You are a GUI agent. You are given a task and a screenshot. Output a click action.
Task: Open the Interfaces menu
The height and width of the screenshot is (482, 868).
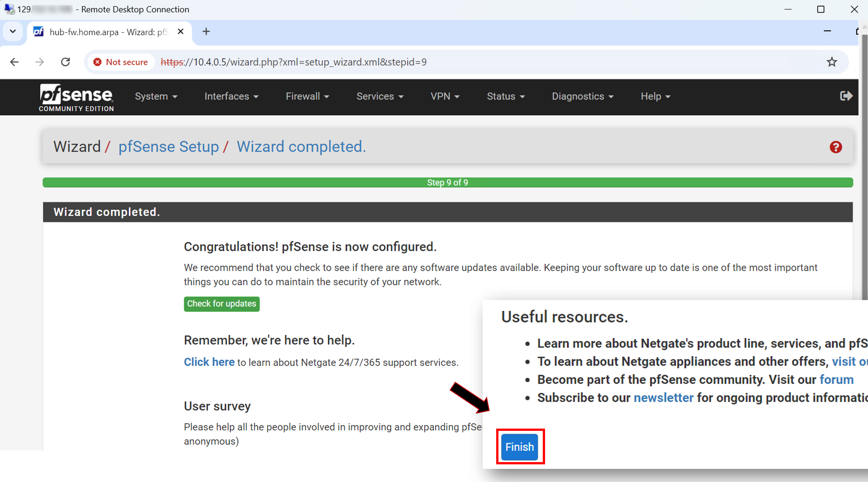click(231, 96)
